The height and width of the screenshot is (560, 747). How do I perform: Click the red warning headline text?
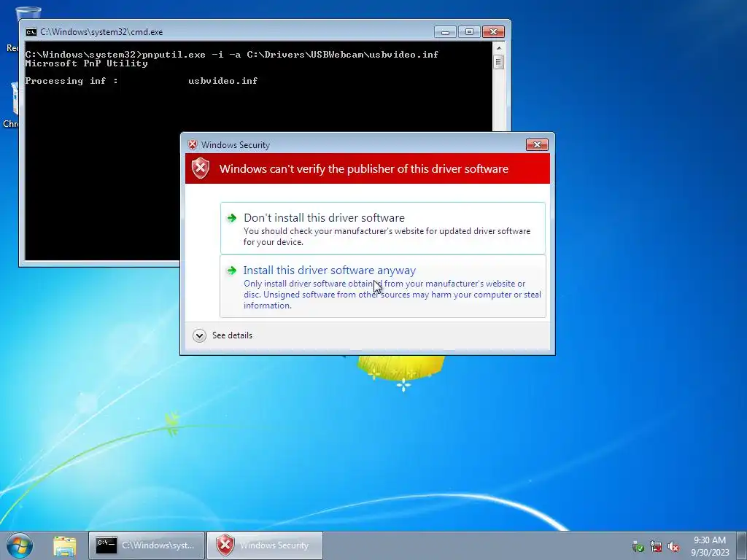point(364,168)
